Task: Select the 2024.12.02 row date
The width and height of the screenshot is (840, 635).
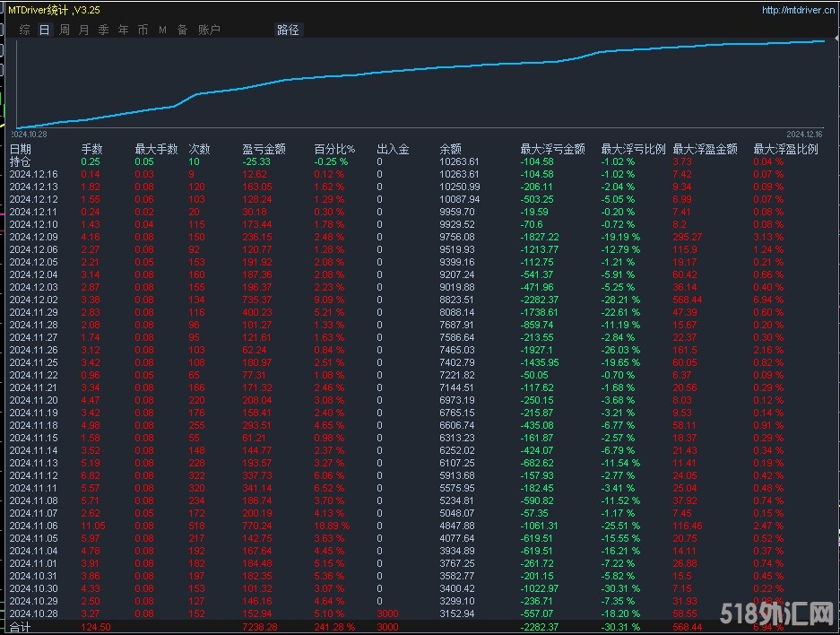Action: tap(33, 300)
